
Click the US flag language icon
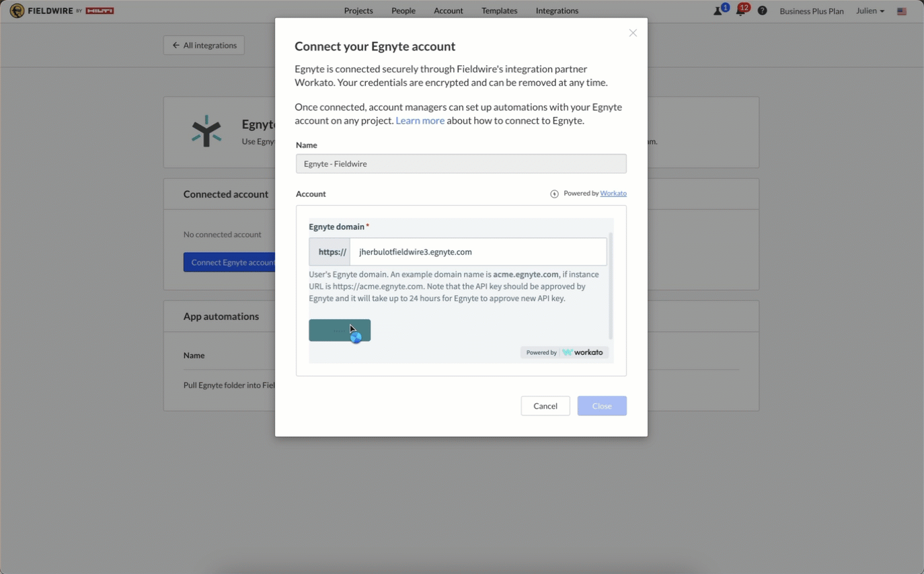point(902,11)
